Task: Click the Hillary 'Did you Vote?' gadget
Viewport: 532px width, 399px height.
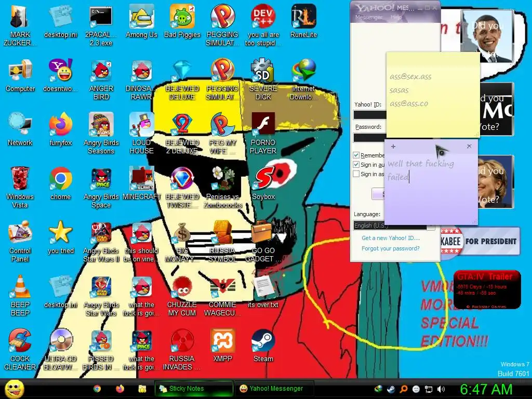Action: (495, 182)
